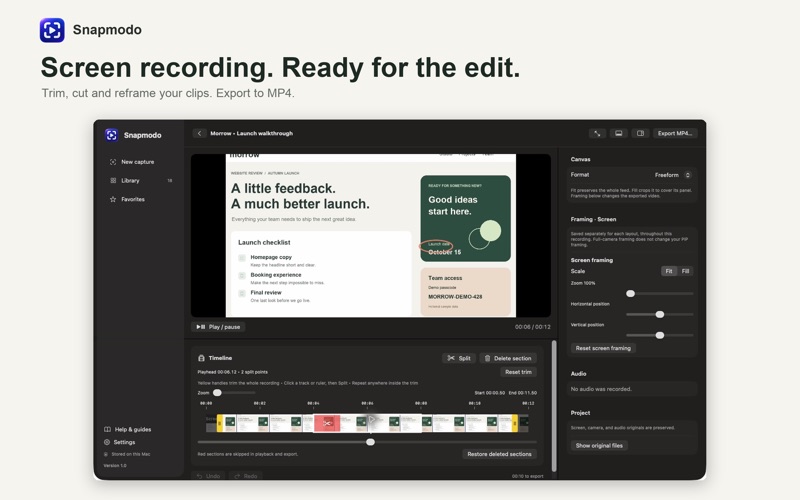Select Fill scale option
This screenshot has width=800, height=500.
point(685,271)
